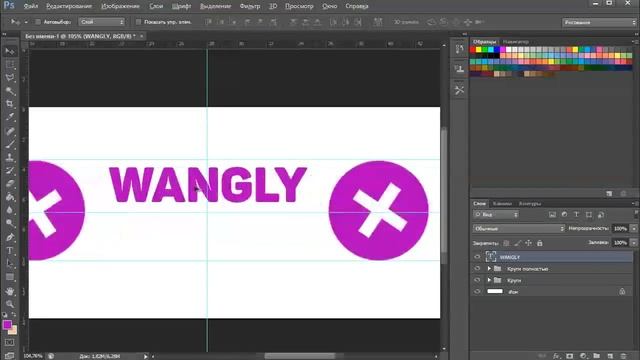Open the Окно menu
Viewport: 640px width, 360px height.
click(329, 6)
